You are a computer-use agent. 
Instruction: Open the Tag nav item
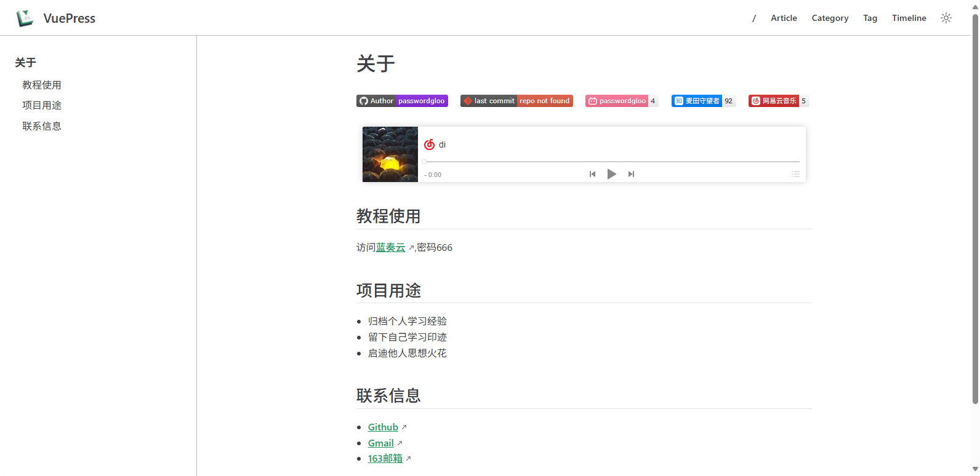click(870, 18)
